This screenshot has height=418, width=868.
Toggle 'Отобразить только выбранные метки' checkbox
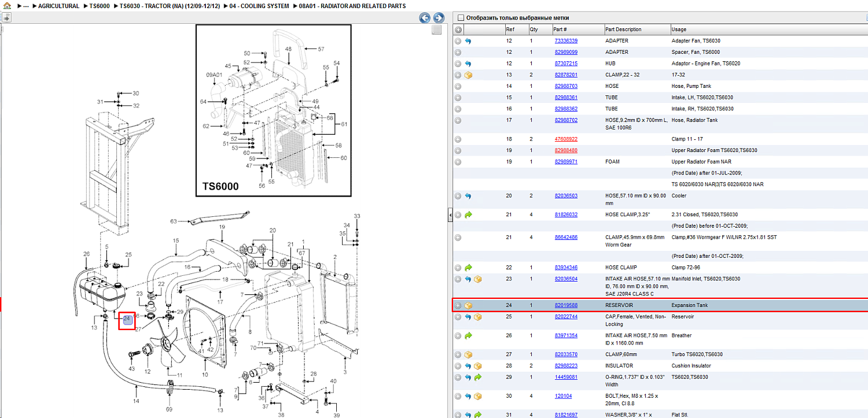tap(461, 18)
